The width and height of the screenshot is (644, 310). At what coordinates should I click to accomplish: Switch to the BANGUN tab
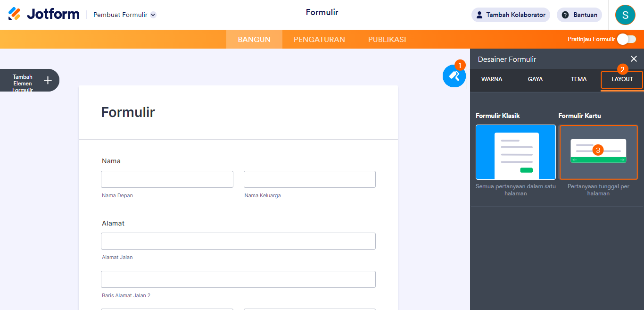click(254, 39)
